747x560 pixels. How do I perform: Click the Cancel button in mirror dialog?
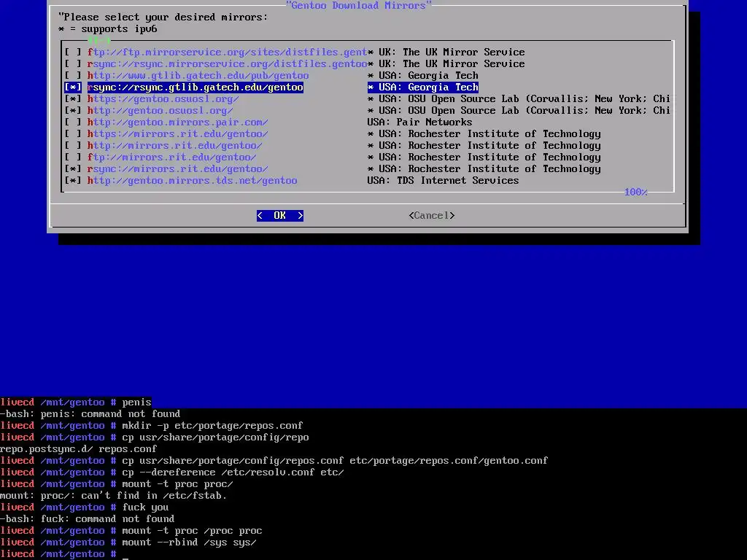[432, 216]
